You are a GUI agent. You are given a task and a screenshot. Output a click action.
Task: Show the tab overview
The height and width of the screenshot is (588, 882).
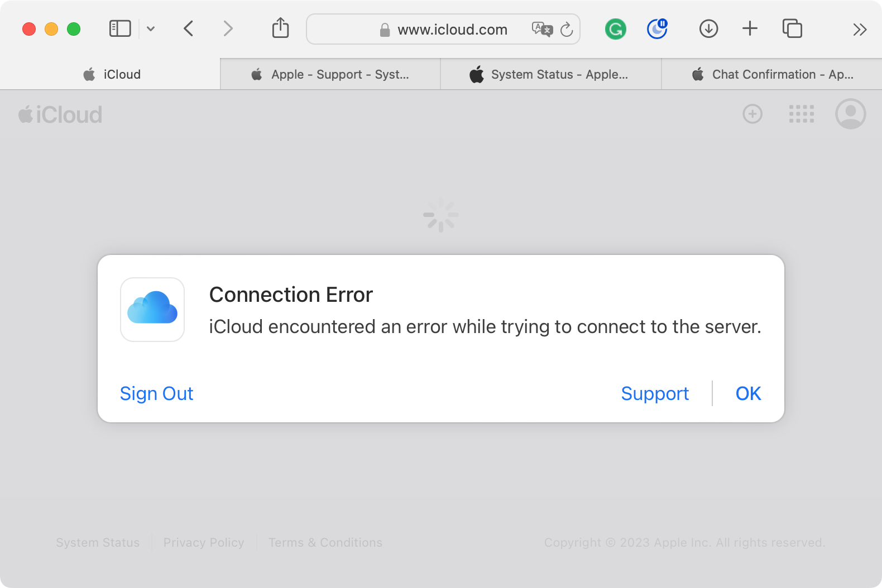792,28
